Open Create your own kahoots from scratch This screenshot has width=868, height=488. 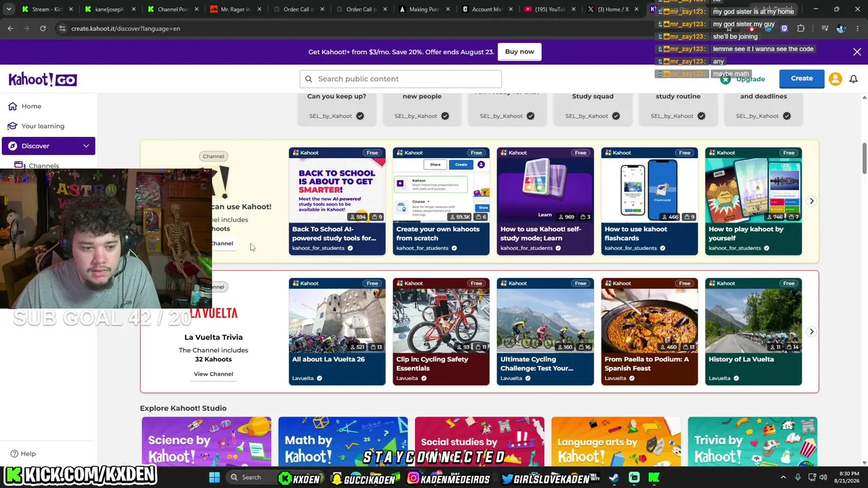pyautogui.click(x=441, y=201)
